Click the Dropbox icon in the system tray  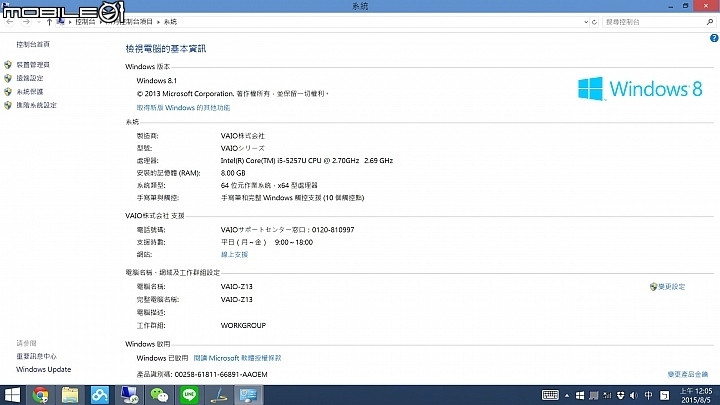pyautogui.click(x=620, y=396)
